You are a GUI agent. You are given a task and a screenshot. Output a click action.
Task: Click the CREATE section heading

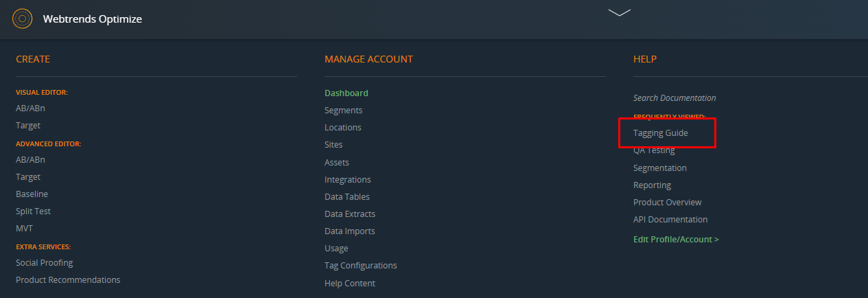(33, 59)
